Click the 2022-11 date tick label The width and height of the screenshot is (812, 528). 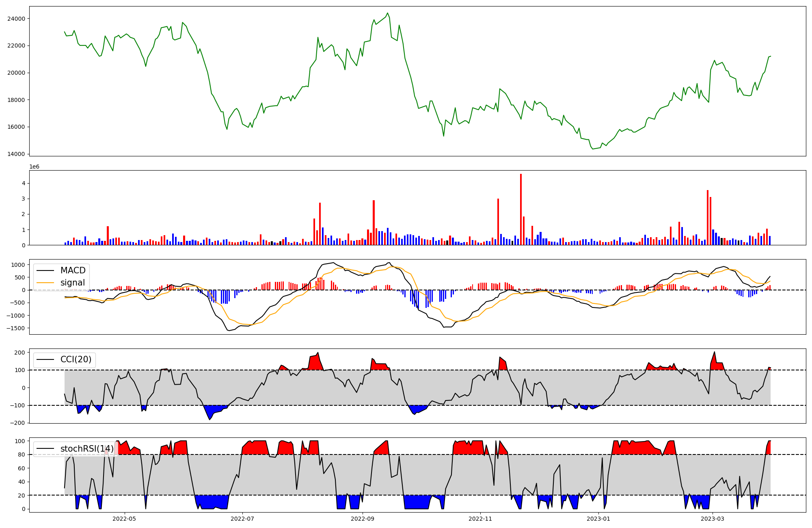coord(480,519)
